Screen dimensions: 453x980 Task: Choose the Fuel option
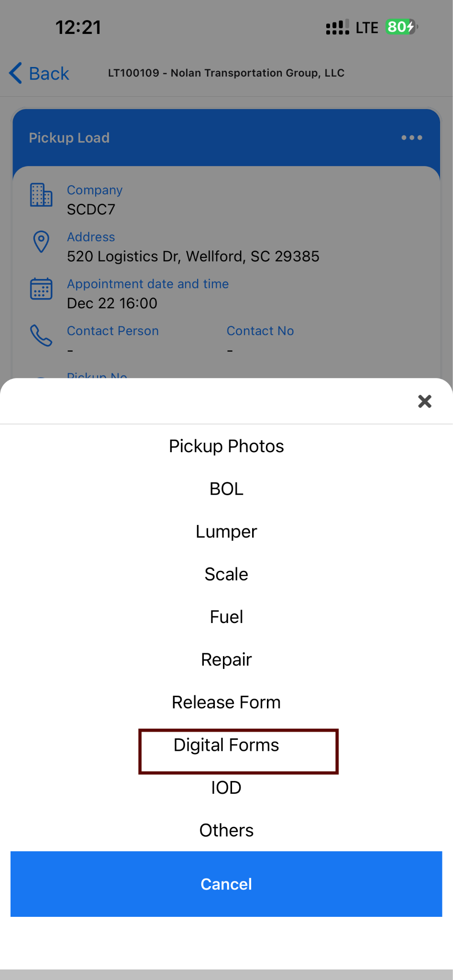click(x=226, y=617)
